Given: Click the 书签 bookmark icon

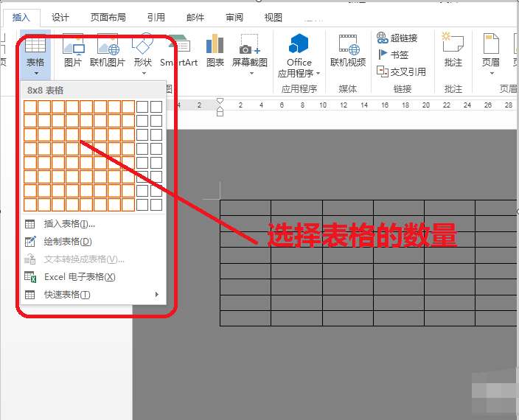Looking at the screenshot, I should click(393, 55).
